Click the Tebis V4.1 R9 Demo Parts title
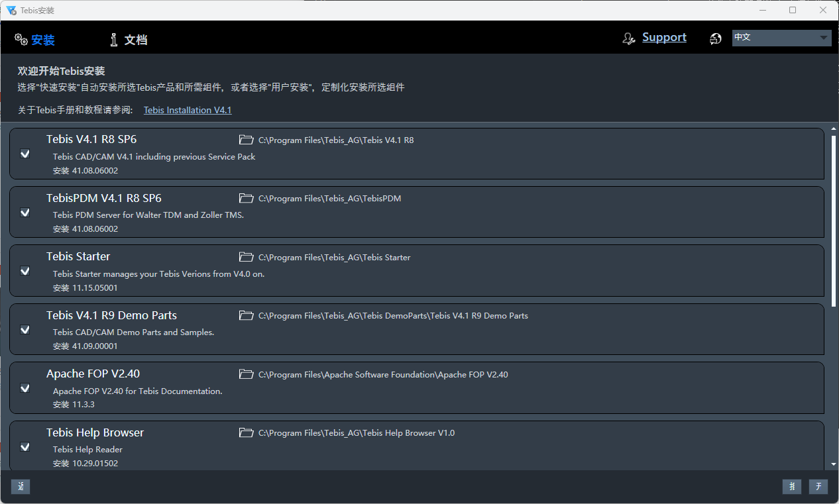Image resolution: width=839 pixels, height=504 pixels. coord(111,315)
